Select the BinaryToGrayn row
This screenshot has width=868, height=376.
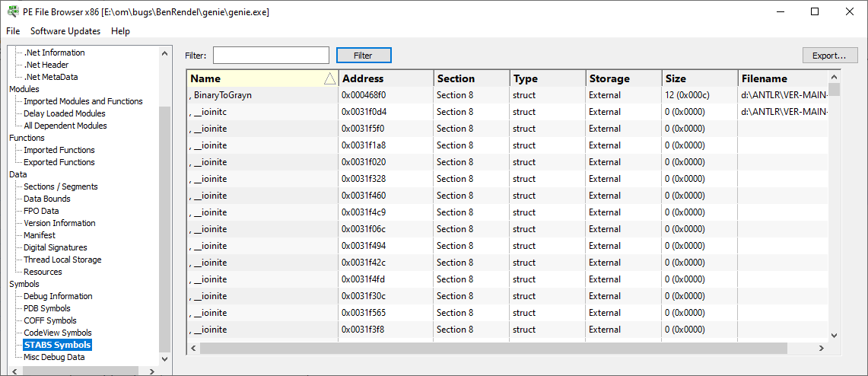click(x=507, y=95)
